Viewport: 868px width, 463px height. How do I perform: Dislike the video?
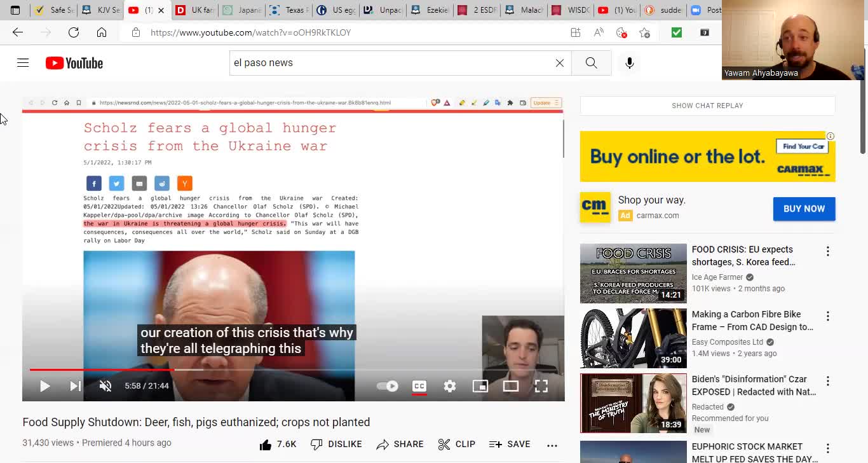[336, 445]
